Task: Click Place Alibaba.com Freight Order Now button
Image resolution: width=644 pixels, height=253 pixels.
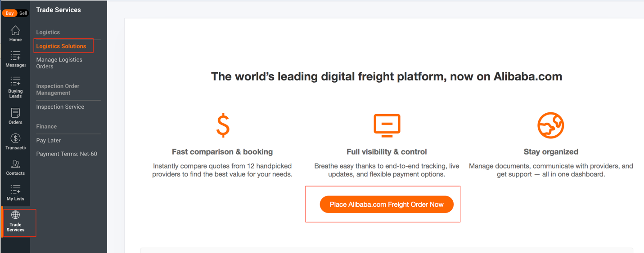Action: pos(387,204)
